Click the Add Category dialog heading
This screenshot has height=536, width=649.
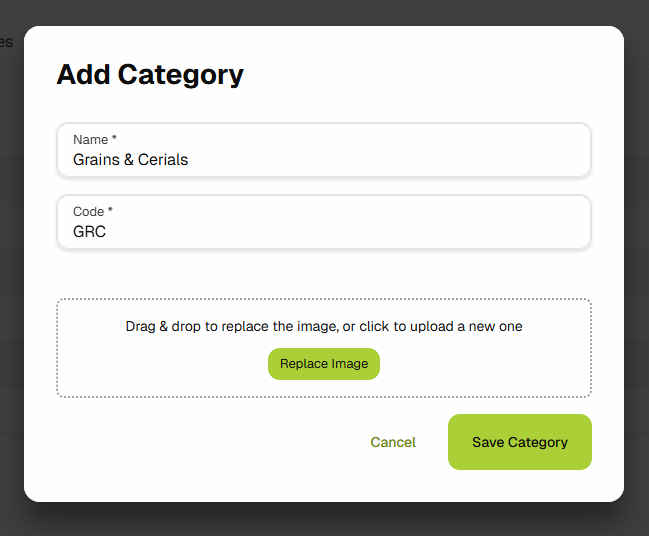[150, 74]
